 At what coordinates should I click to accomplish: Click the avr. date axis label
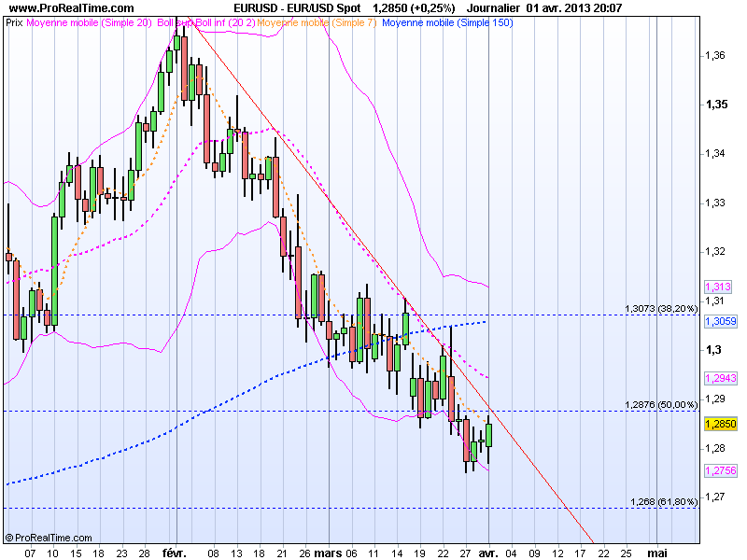[x=488, y=553]
